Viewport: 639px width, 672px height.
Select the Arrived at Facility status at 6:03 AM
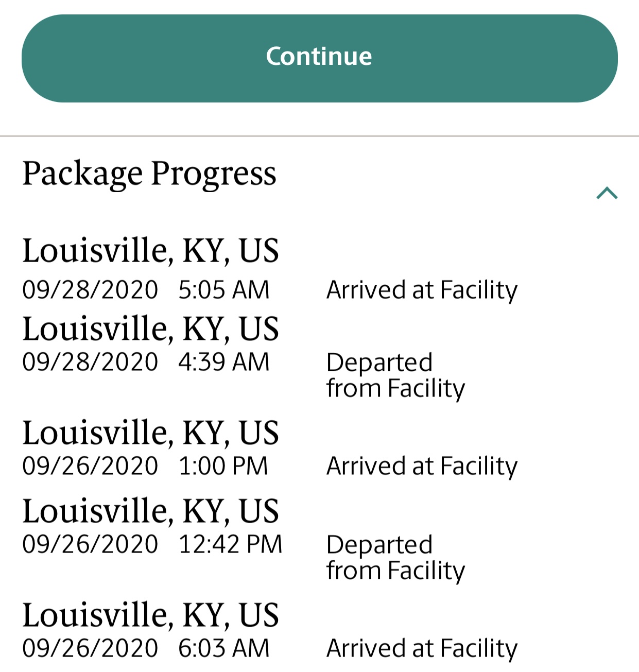coord(422,648)
